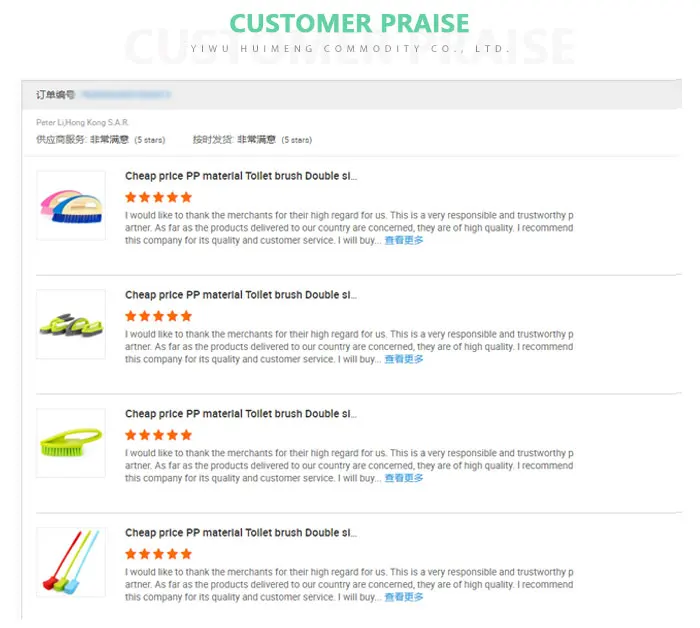Click the 供应商服务 rating text

coord(100,140)
